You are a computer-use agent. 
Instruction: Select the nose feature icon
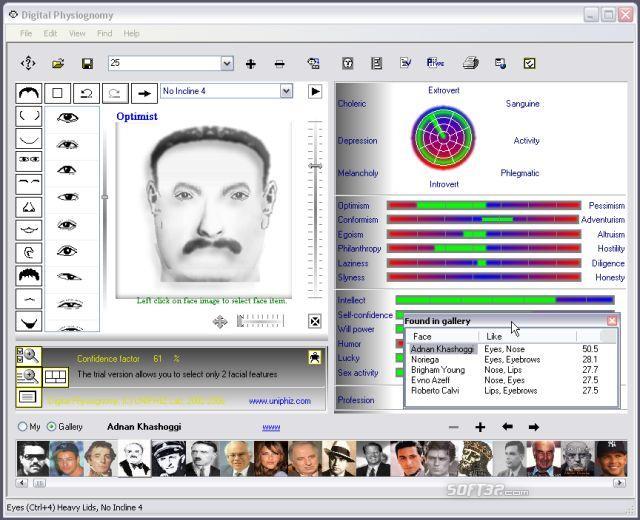pyautogui.click(x=29, y=207)
